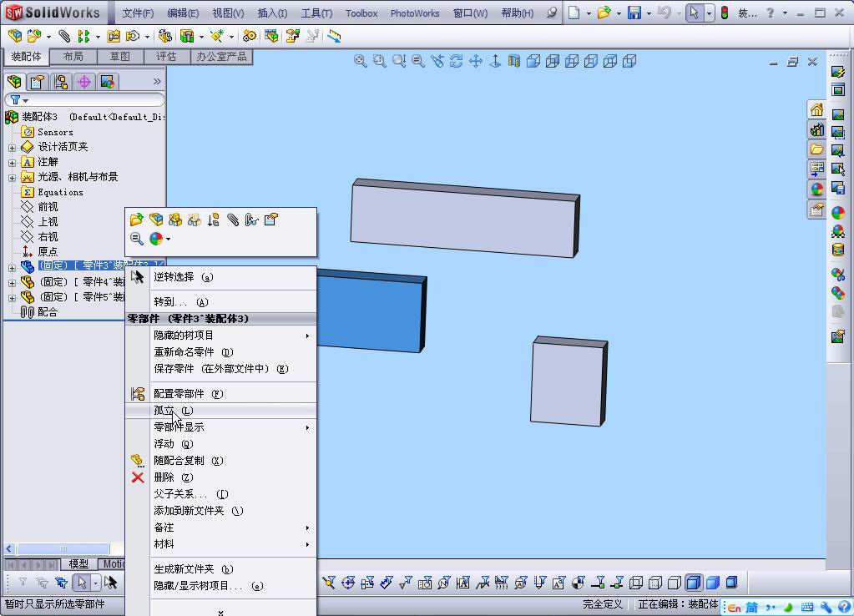
Task: Choose 保存零件 (在外部文件中)
Action: click(x=220, y=369)
